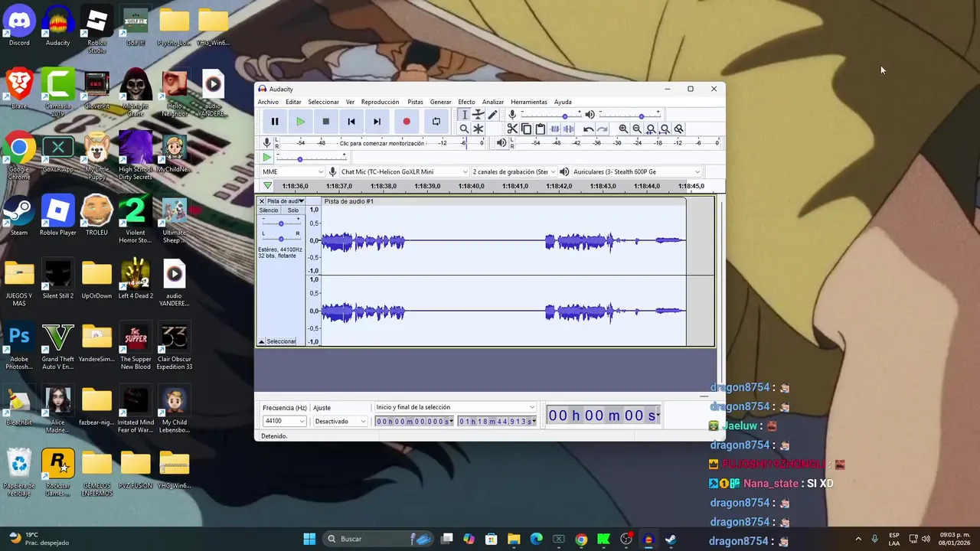Adjust the track gain slider
The image size is (980, 551).
point(280,222)
